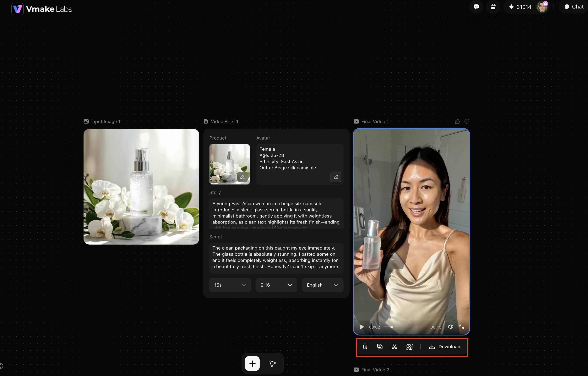Viewport: 588px width, 376px height.
Task: Click the 00:02 current time text
Action: coord(374,327)
